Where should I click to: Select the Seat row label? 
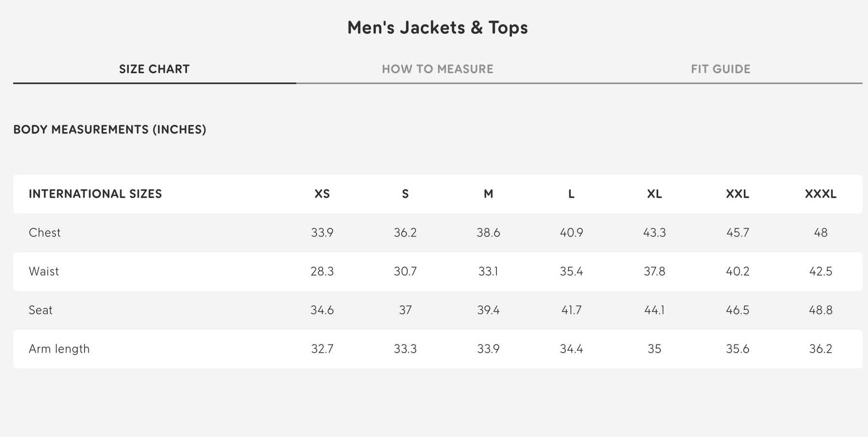(41, 310)
